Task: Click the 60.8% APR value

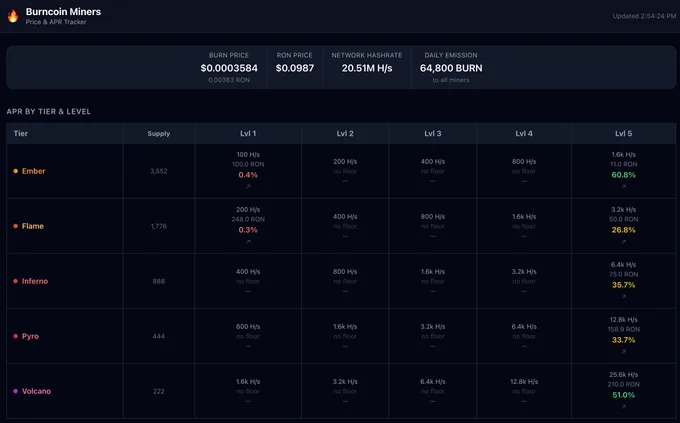Action: (624, 175)
